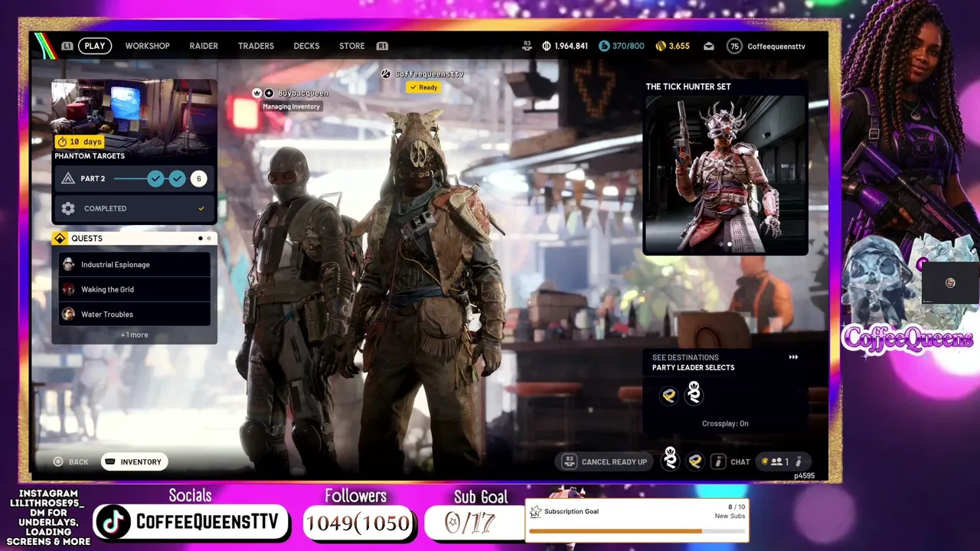Click the microphone icon in bottom-right pill
This screenshot has width=980, height=551.
pos(799,461)
